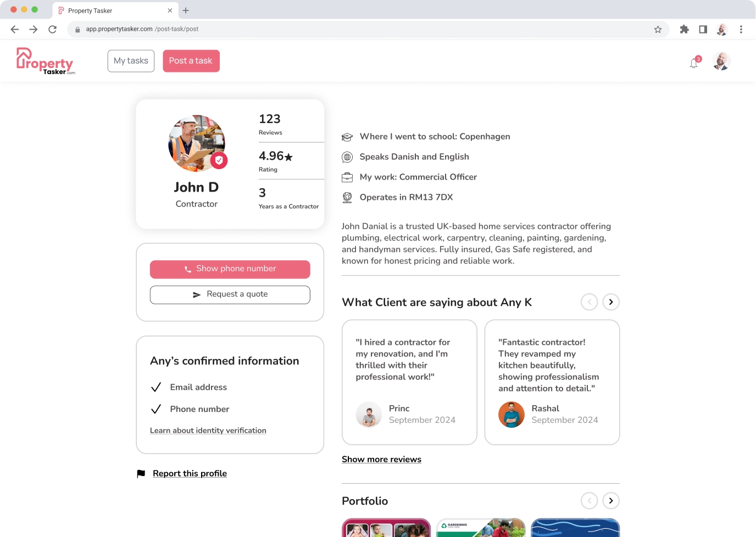Open Learn about identity verification link
Image resolution: width=756 pixels, height=537 pixels.
[208, 430]
